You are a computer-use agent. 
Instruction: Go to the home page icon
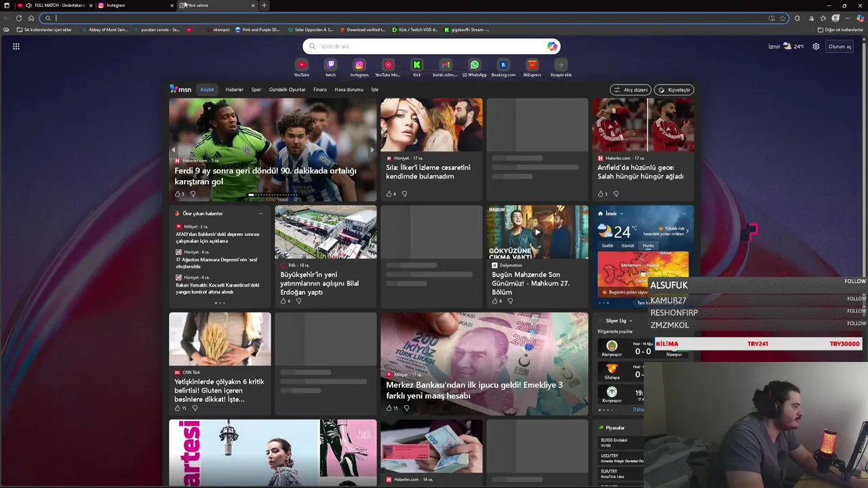(31, 18)
